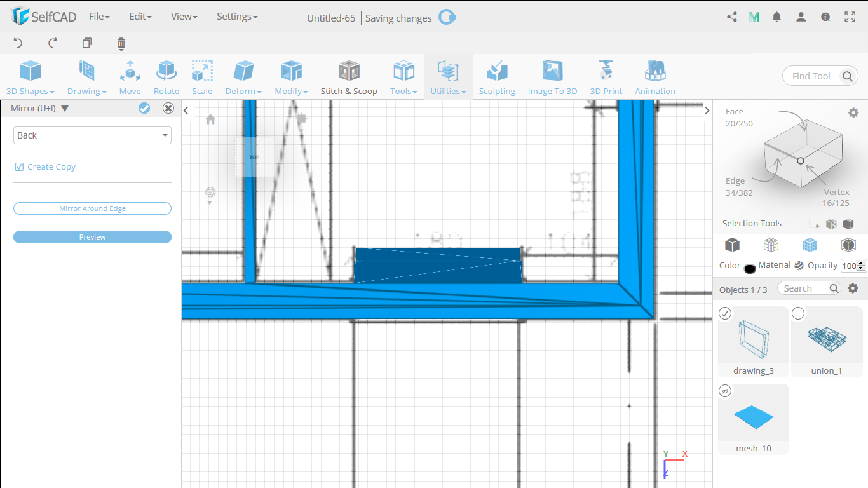Open the Sculpting tool
The image size is (868, 488).
[x=497, y=78]
